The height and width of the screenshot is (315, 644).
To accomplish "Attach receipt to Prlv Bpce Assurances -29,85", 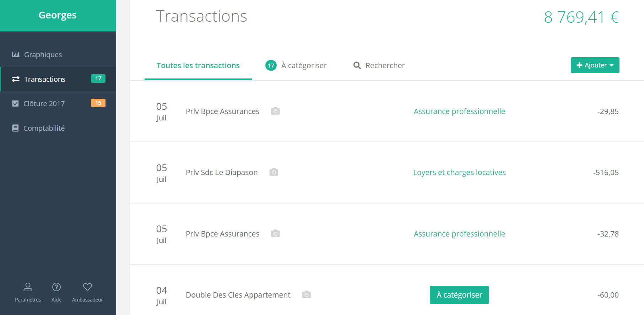I will coord(275,111).
